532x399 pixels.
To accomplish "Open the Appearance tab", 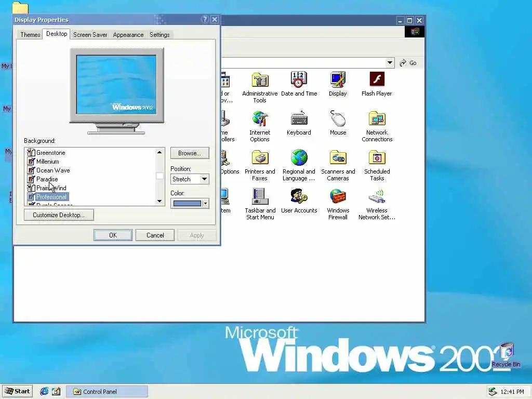I will pyautogui.click(x=128, y=35).
